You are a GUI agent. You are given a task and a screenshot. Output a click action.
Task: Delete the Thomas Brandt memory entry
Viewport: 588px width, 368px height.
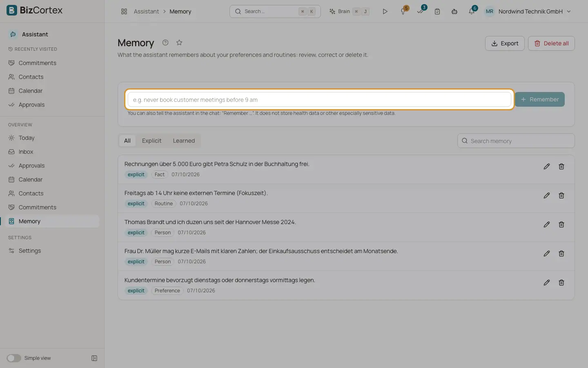coord(561,224)
